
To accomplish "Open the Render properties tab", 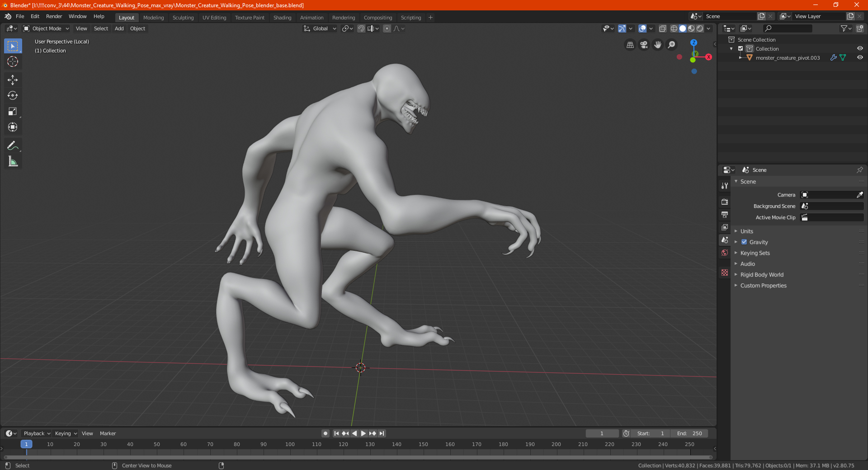I will click(725, 202).
